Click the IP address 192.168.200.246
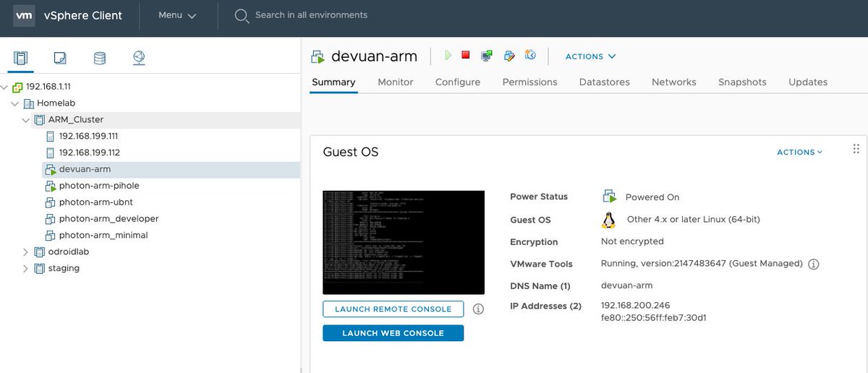The image size is (868, 373). coord(635,306)
